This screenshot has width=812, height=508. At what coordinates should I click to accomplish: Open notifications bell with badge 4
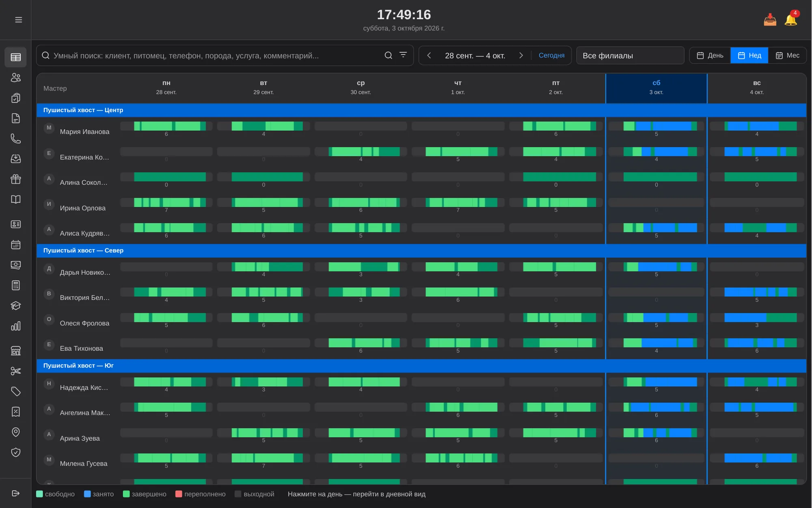tap(791, 19)
